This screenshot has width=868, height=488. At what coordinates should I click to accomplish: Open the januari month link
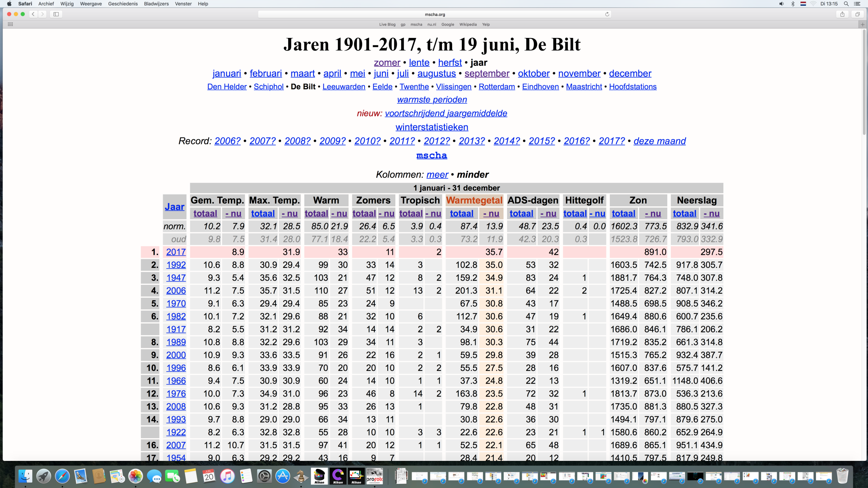click(227, 73)
